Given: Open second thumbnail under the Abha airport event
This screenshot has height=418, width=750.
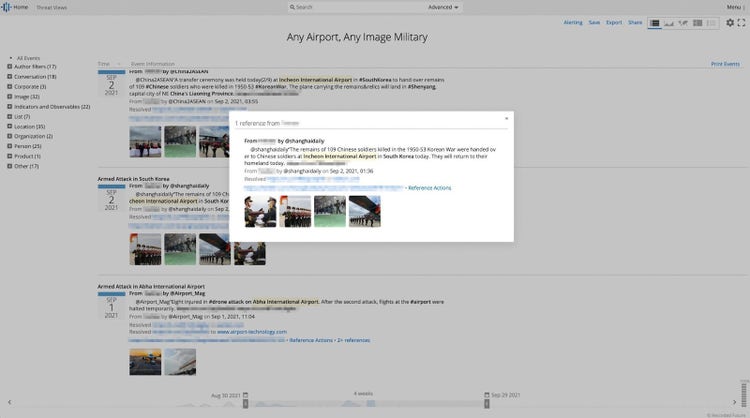Looking at the screenshot, I should [x=180, y=362].
